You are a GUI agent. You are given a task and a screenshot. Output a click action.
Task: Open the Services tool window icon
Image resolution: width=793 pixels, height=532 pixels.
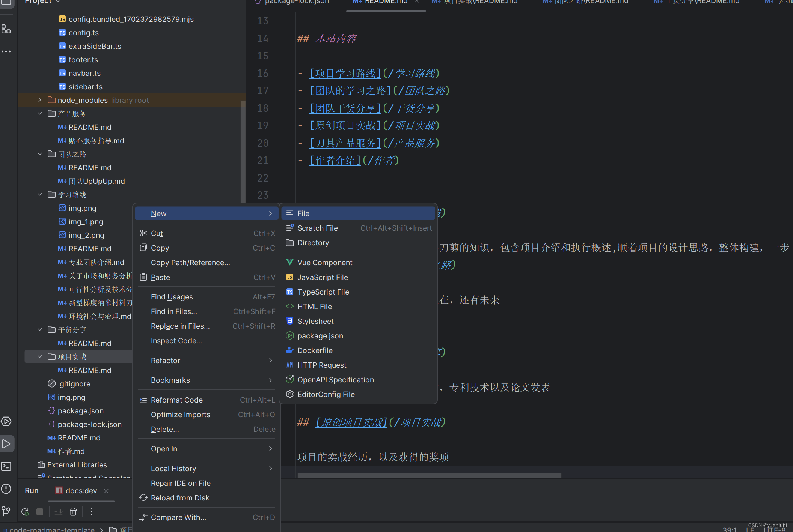(x=6, y=421)
